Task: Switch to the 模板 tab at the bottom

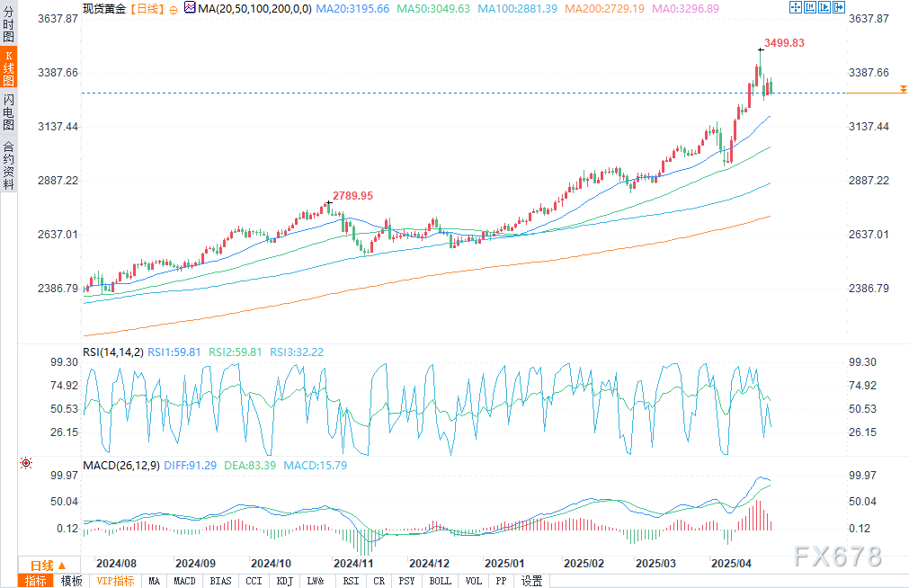Action: pos(72,581)
